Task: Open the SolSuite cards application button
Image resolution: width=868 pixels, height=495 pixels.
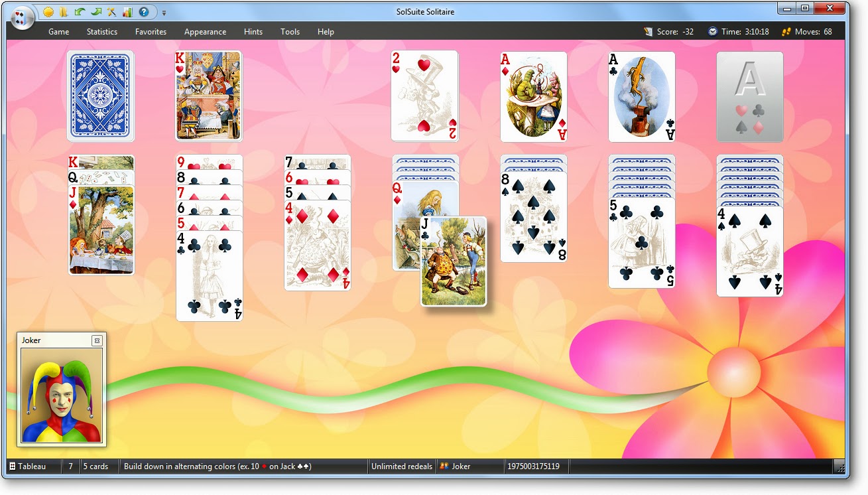Action: (x=23, y=17)
